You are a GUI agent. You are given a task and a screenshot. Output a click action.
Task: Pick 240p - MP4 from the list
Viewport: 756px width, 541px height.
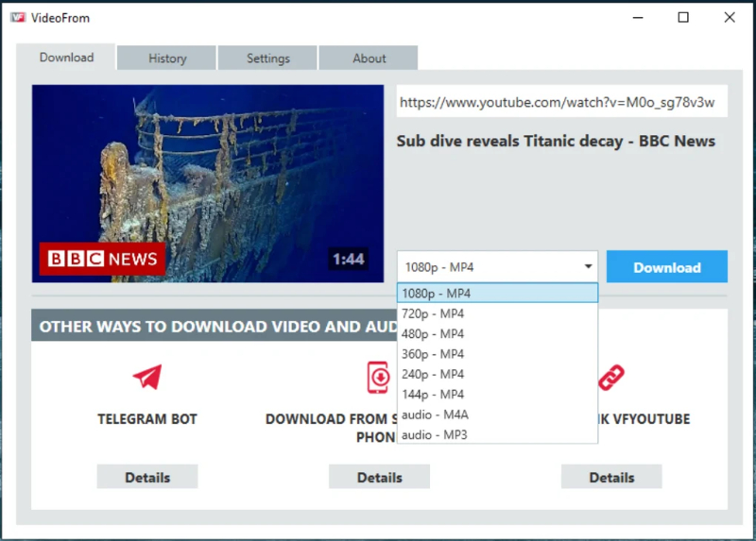(497, 374)
